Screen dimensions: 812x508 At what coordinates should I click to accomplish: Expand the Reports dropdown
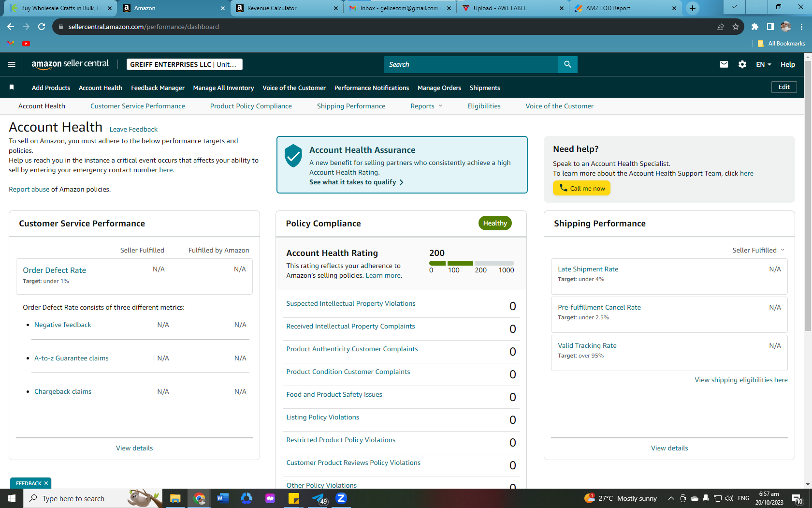(x=426, y=106)
